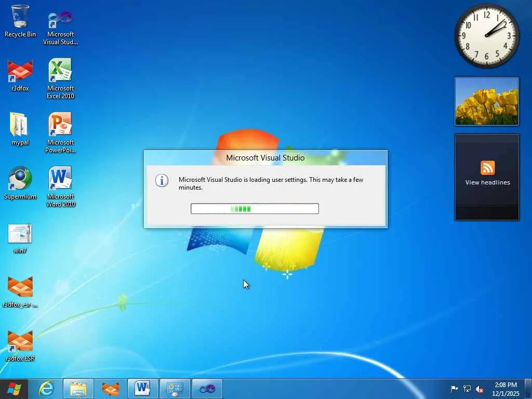Select the Supermium browser shortcut
This screenshot has height=399, width=532.
pos(20,183)
